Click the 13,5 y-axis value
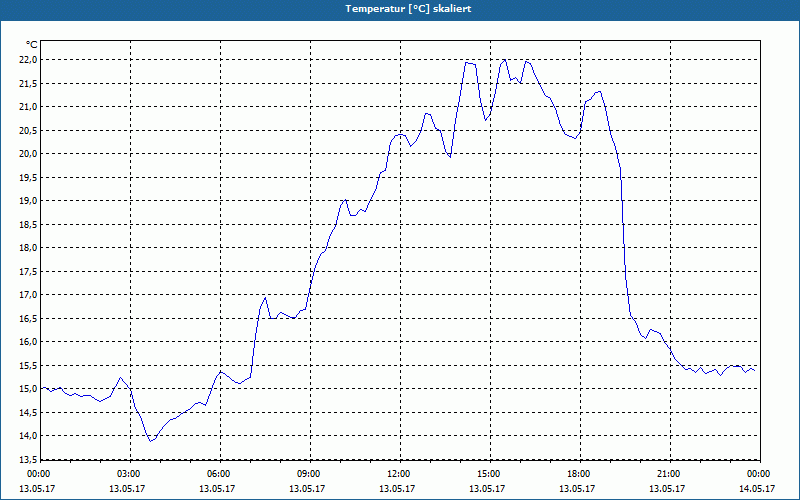This screenshot has width=800, height=500. pos(29,459)
